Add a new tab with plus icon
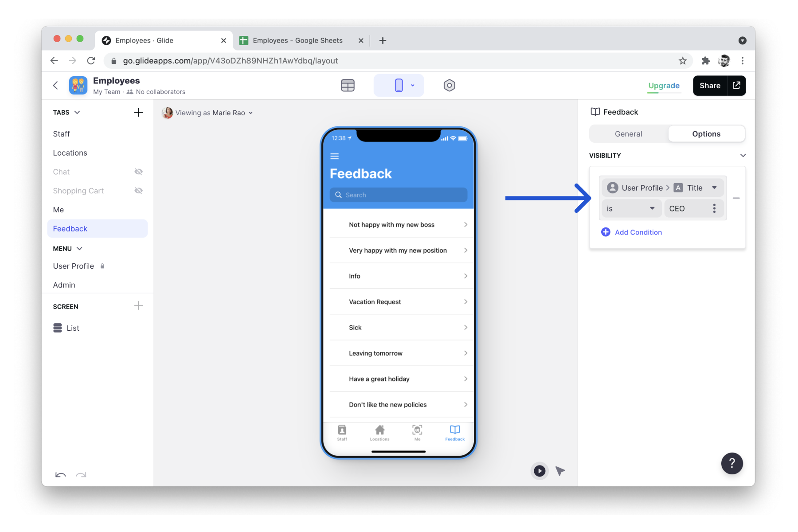 (x=138, y=113)
